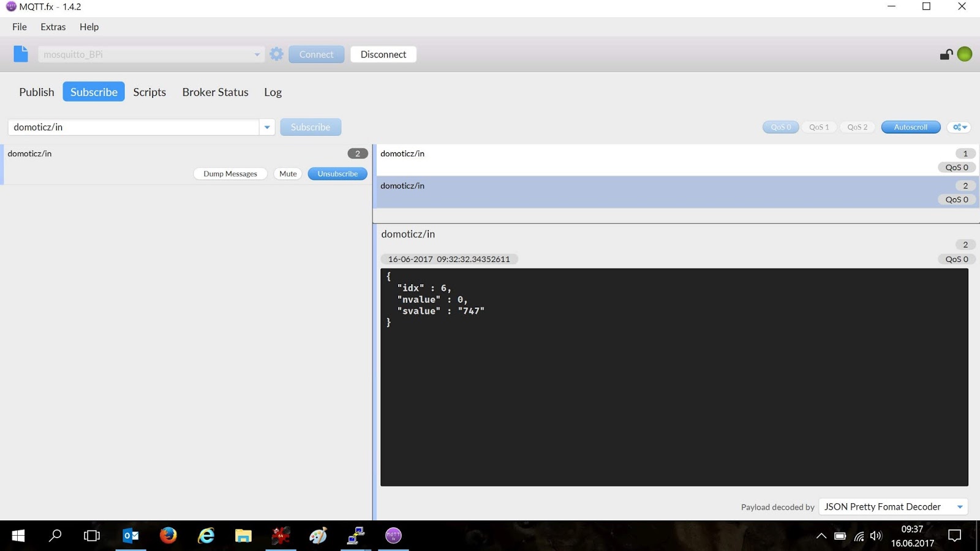Open volume speaker tray icon
The width and height of the screenshot is (980, 551).
pos(876,536)
